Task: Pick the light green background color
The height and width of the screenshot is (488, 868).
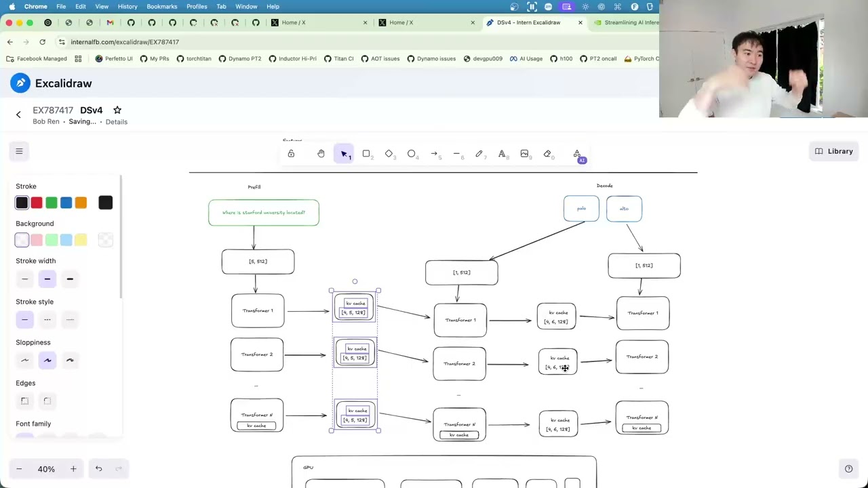Action: coord(52,240)
